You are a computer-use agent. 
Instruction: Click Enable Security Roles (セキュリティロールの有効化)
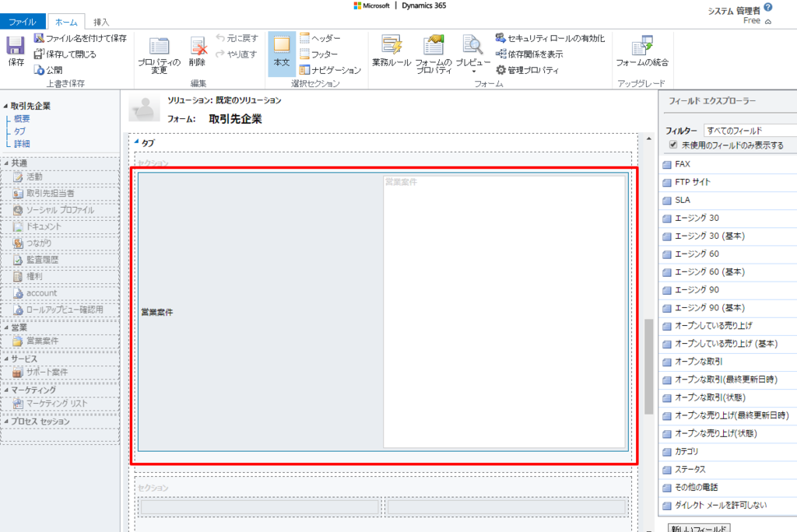tap(550, 38)
